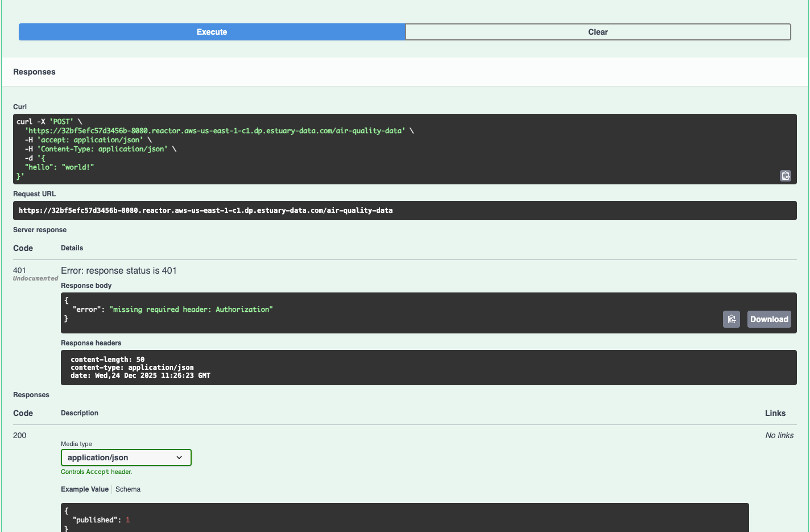Copy the 401 response body to clipboard

pyautogui.click(x=732, y=319)
